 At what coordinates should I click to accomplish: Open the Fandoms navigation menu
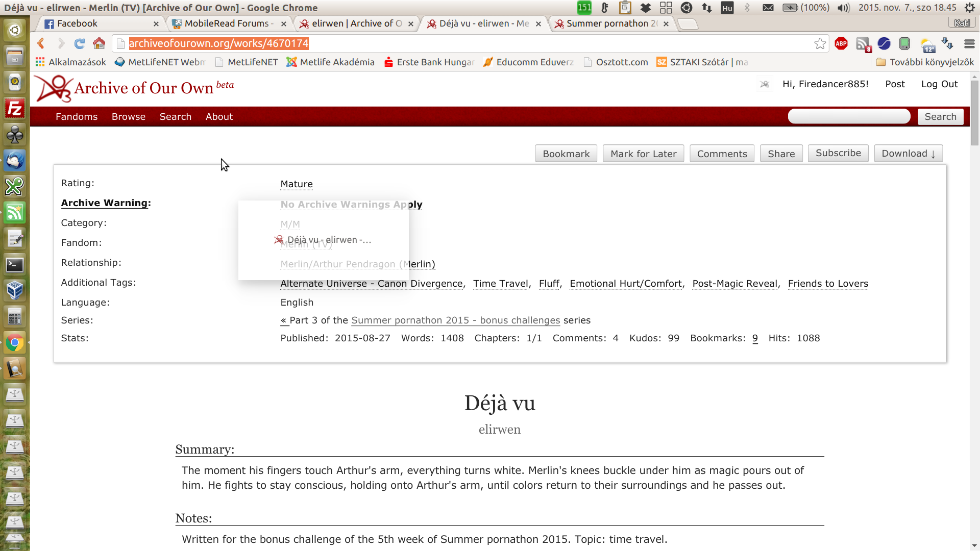(77, 117)
